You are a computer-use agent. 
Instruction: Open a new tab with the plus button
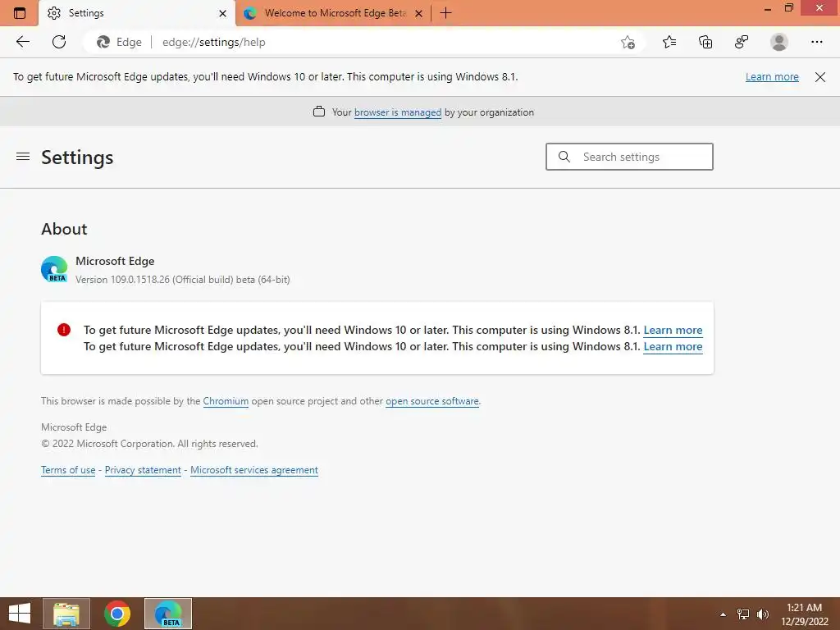[x=445, y=13]
